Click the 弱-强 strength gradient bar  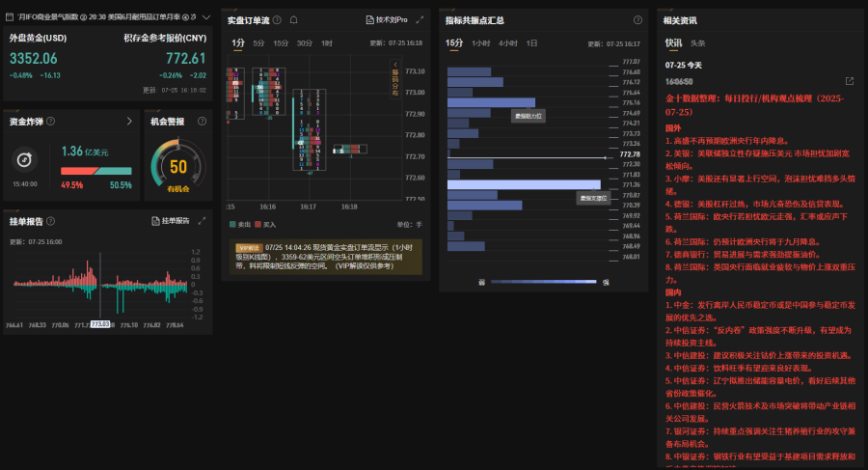pos(544,282)
